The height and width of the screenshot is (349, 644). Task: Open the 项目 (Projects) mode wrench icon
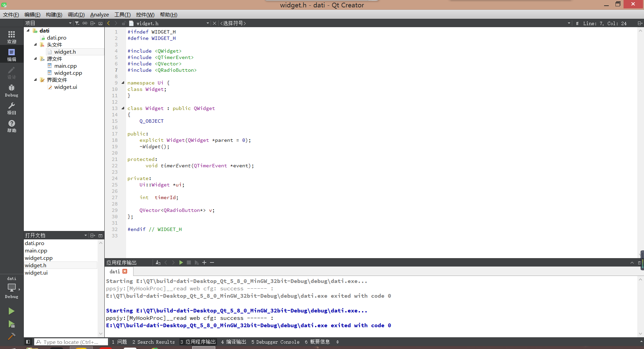click(12, 108)
